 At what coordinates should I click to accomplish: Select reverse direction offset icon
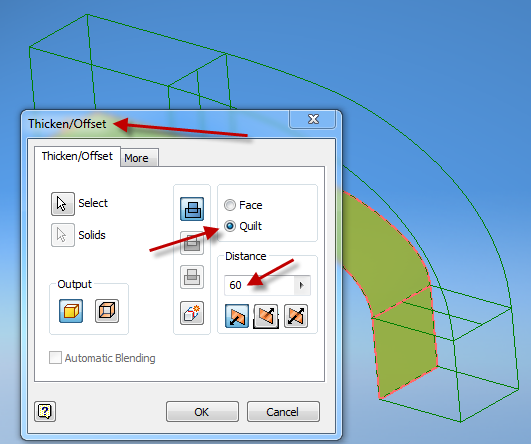point(266,316)
